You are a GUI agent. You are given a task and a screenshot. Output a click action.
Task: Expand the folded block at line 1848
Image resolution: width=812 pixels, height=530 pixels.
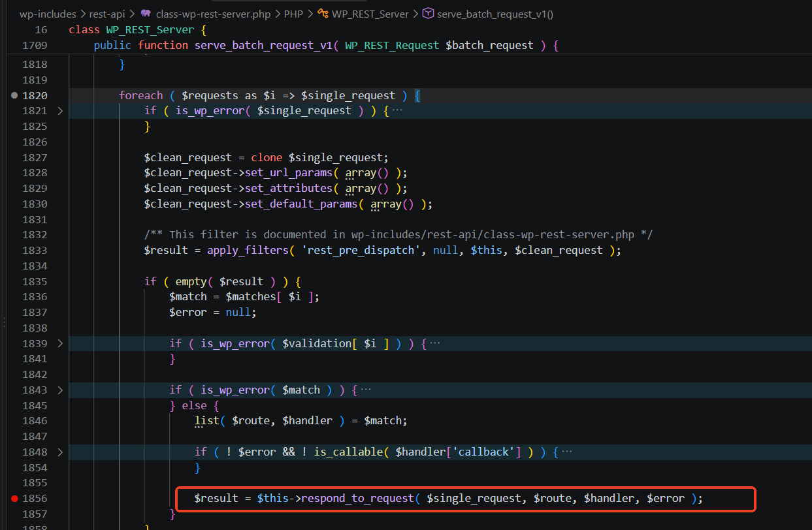point(60,452)
